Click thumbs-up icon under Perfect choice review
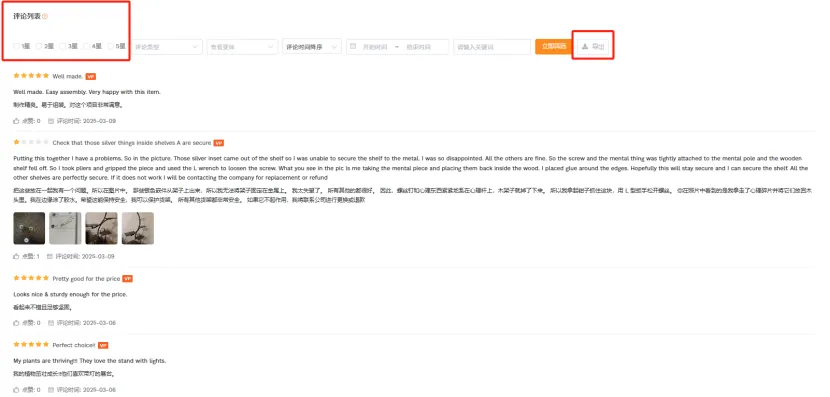The image size is (830, 397). (16, 390)
